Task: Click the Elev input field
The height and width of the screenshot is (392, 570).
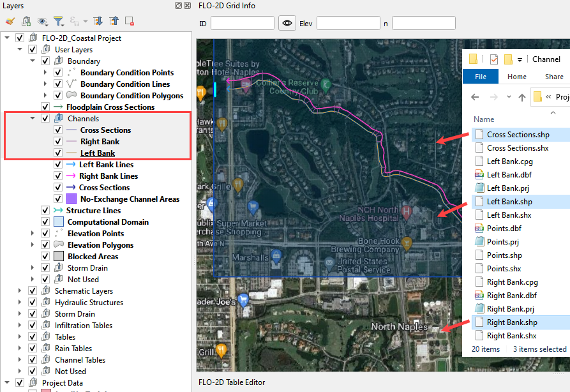Action: pyautogui.click(x=348, y=24)
